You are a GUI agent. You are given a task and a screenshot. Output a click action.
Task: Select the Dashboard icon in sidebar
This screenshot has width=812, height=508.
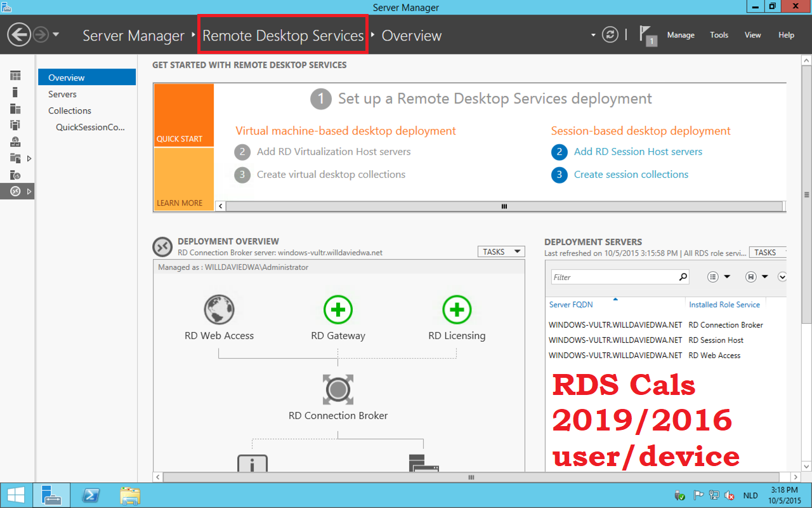click(x=15, y=76)
